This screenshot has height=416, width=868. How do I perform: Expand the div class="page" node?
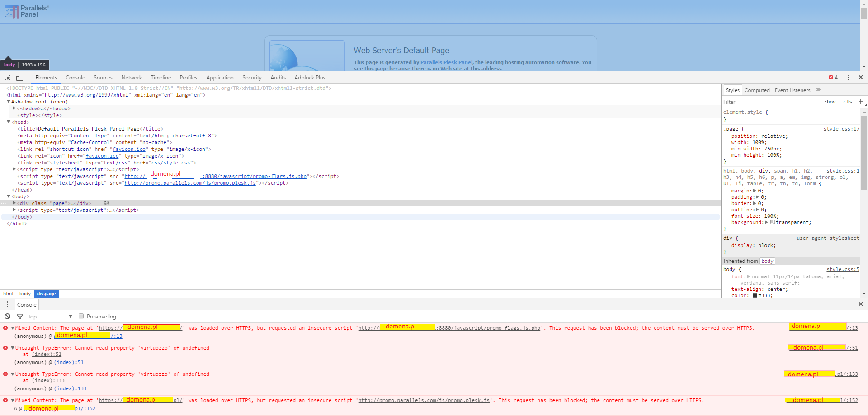coord(14,203)
